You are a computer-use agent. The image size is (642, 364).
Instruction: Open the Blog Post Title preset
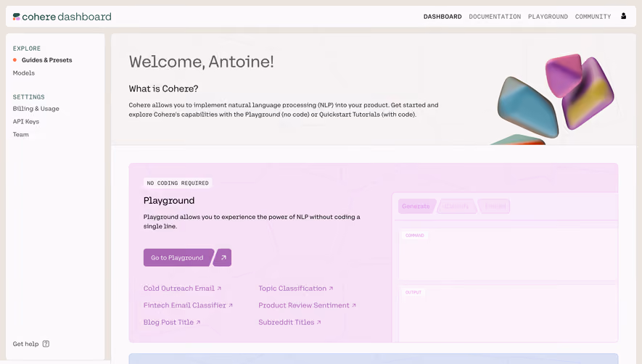point(171,322)
